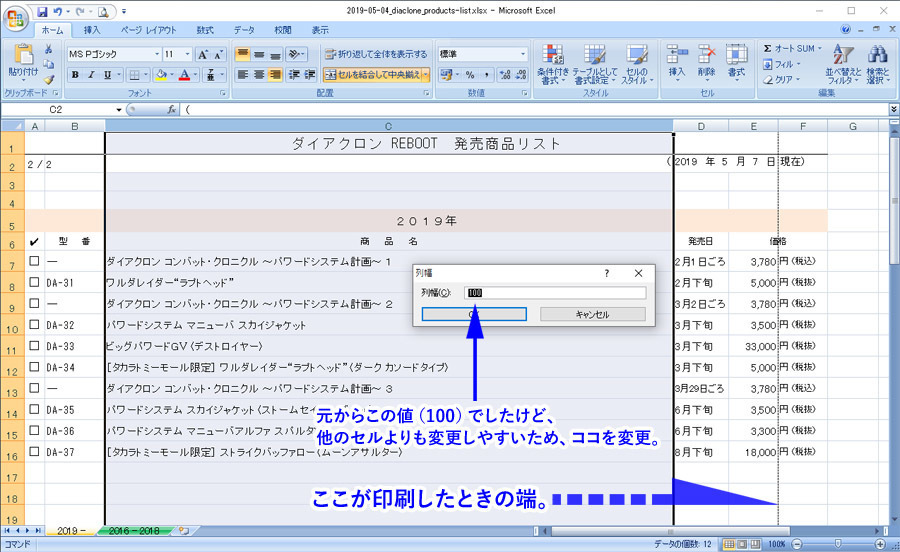Open print preview from quick access toolbar
Image resolution: width=900 pixels, height=552 pixels.
[x=103, y=11]
